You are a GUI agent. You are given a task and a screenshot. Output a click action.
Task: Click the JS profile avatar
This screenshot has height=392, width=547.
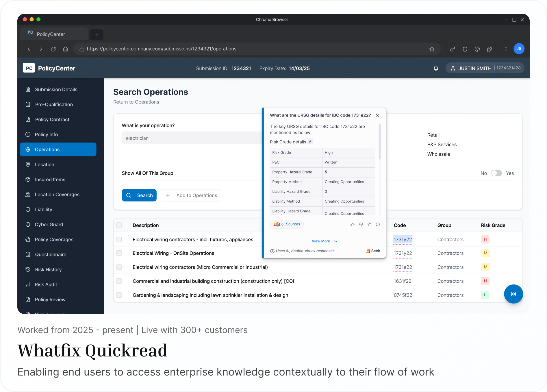[x=519, y=49]
